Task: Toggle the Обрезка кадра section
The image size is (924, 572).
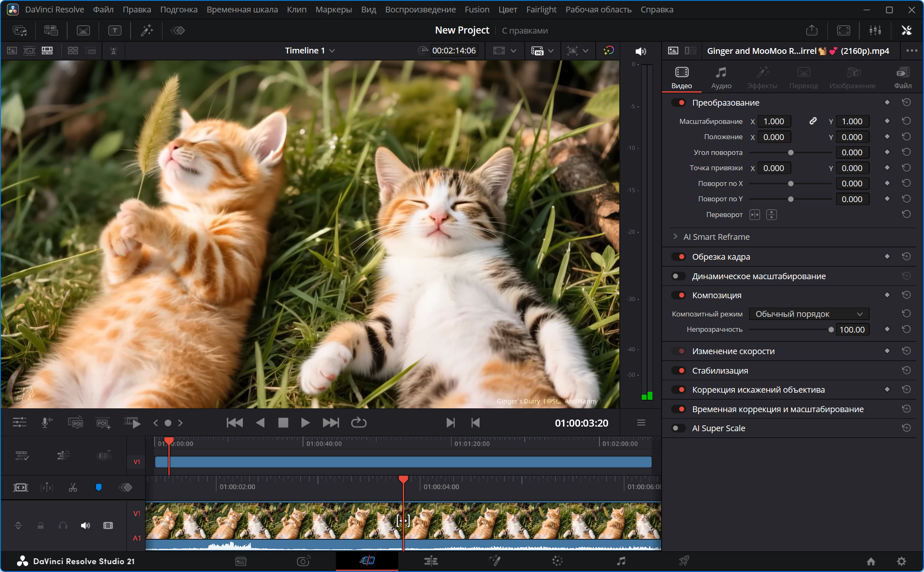Action: coord(679,257)
